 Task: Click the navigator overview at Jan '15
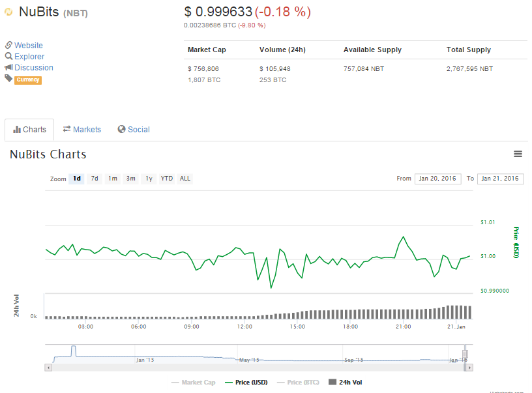[145, 360]
